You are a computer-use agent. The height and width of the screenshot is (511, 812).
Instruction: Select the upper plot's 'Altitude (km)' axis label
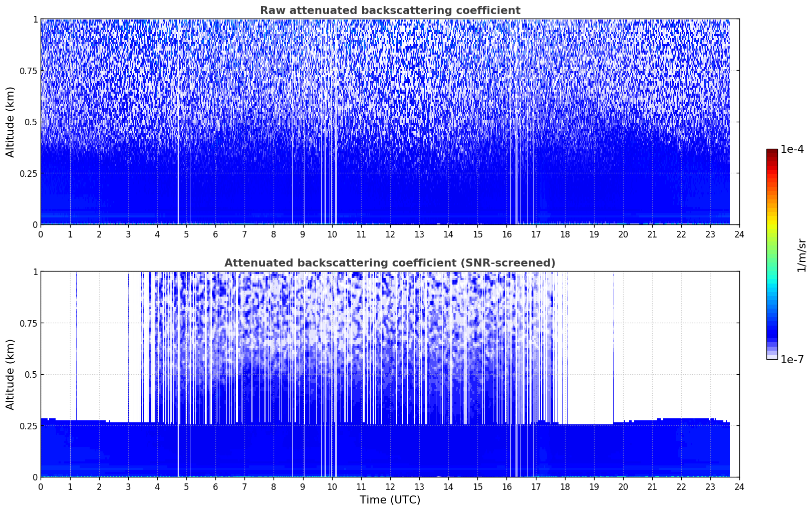pyautogui.click(x=11, y=122)
